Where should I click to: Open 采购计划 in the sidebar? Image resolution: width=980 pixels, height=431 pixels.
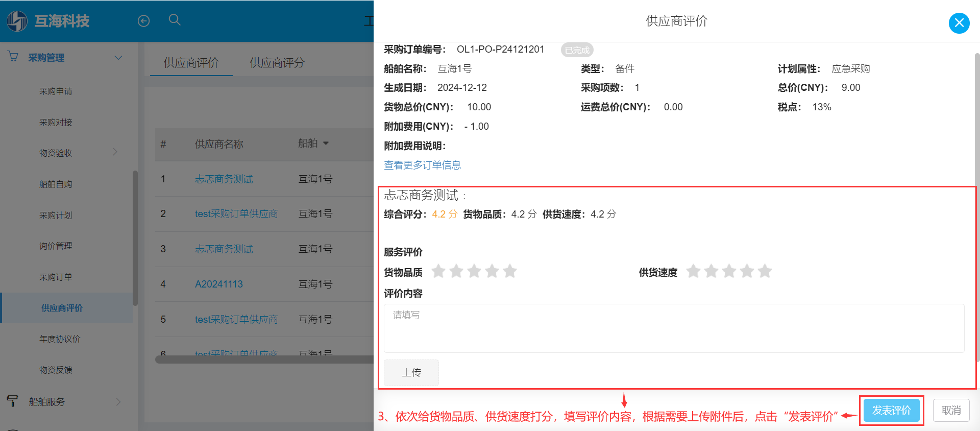(56, 215)
